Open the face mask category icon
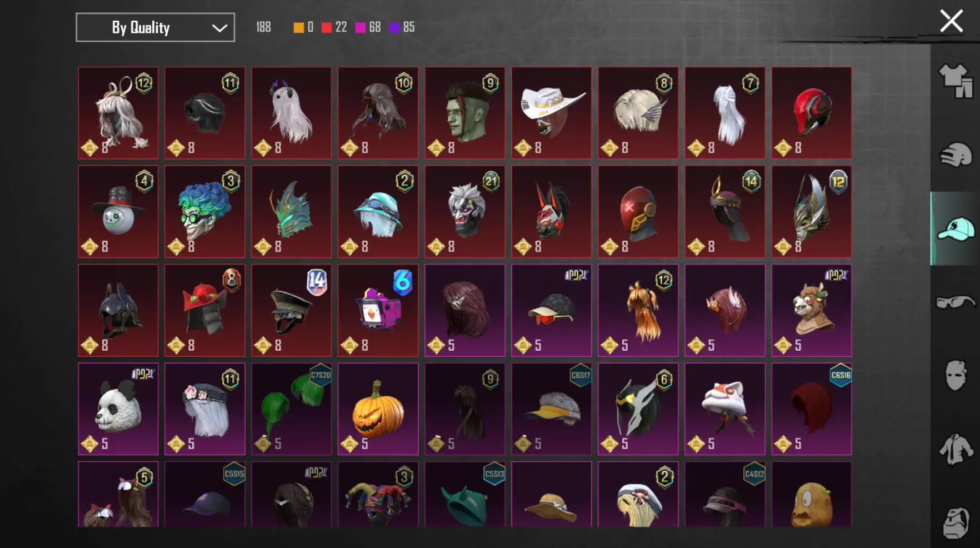 (x=956, y=375)
